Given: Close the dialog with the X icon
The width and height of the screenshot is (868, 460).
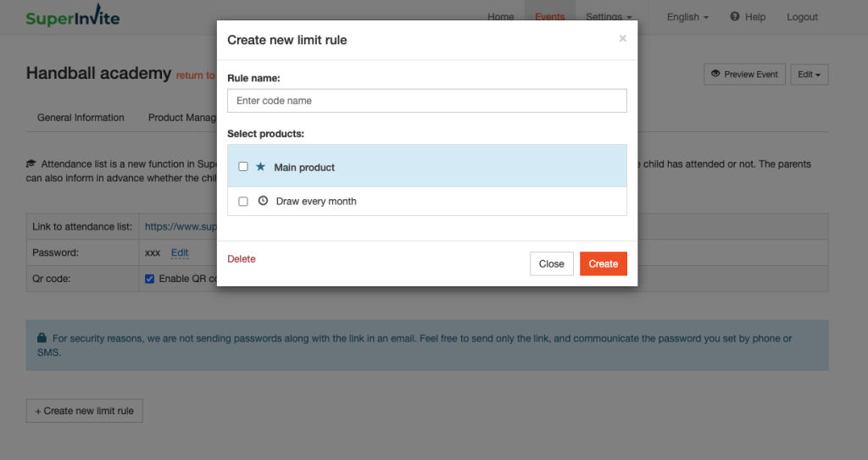Looking at the screenshot, I should pos(623,39).
